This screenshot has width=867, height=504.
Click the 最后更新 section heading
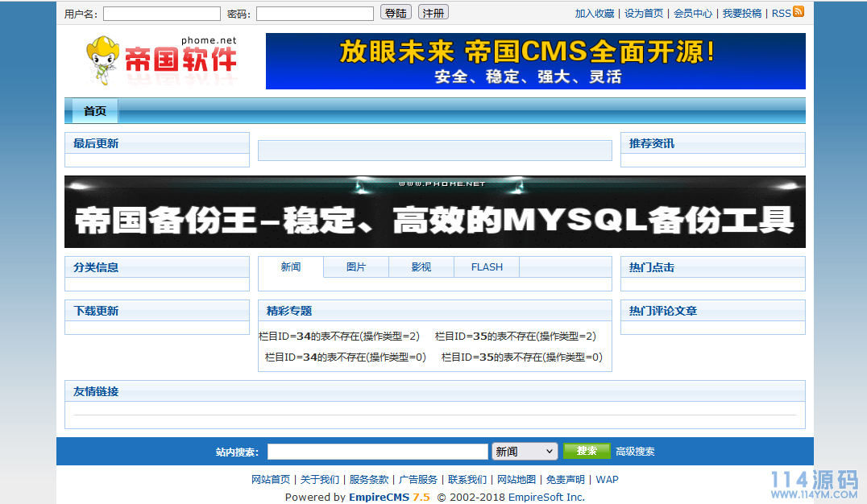tap(96, 143)
